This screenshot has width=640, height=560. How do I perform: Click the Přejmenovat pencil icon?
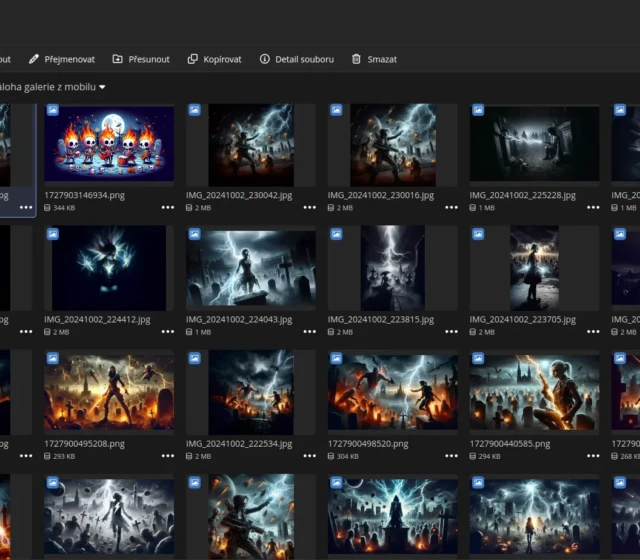click(x=34, y=59)
